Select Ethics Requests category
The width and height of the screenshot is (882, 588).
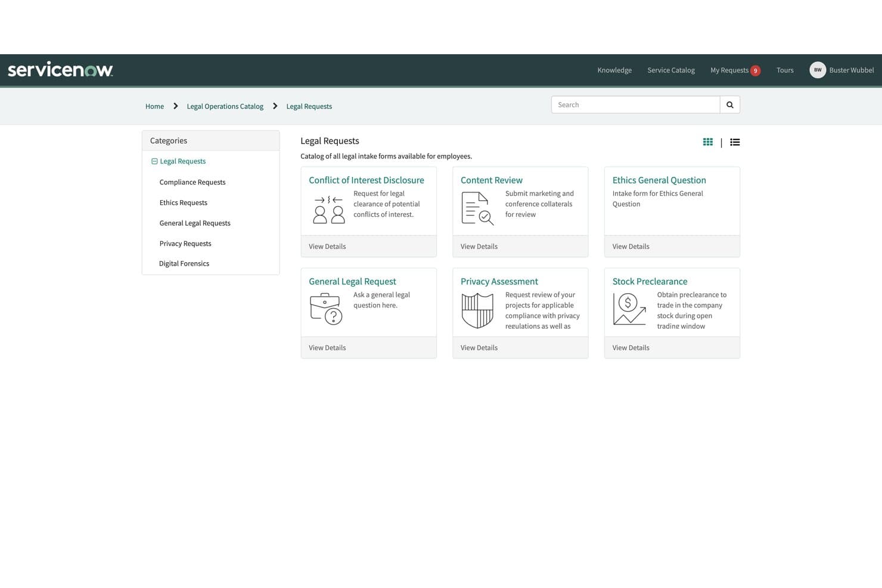coord(183,203)
